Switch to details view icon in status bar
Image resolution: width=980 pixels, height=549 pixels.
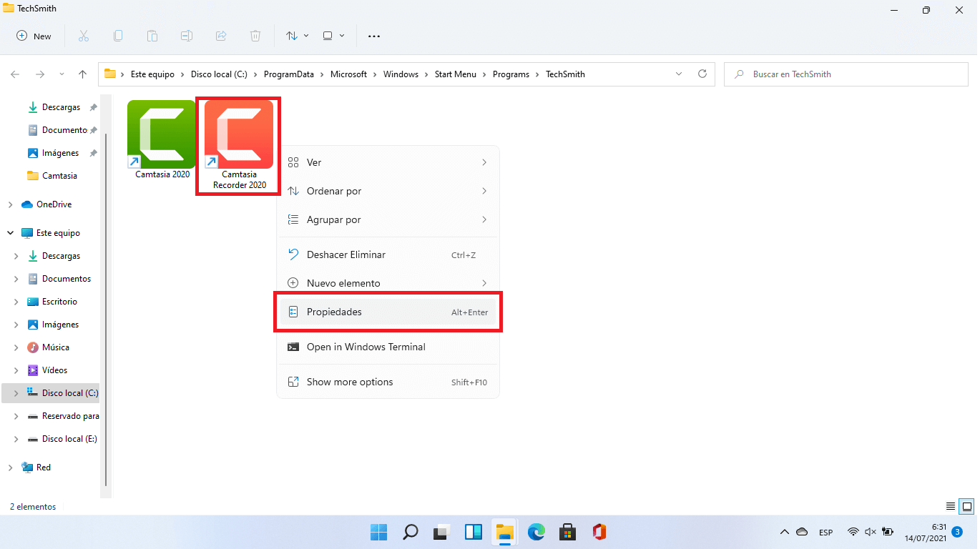[951, 506]
